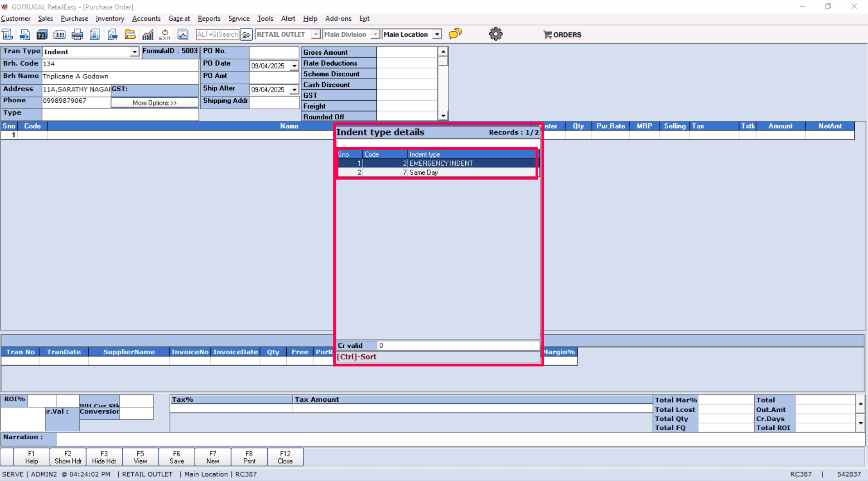The image size is (868, 481).
Task: Click the printer toolbar icon
Action: point(77,34)
